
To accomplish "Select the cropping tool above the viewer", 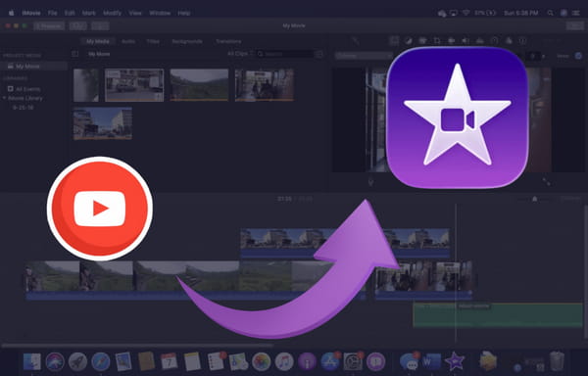I will pyautogui.click(x=437, y=41).
